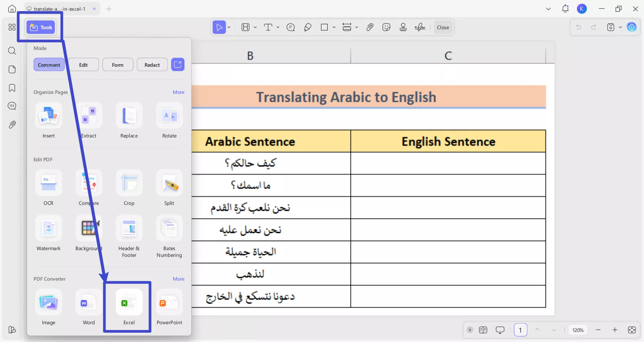Enable Redact mode
The height and width of the screenshot is (342, 644).
(152, 64)
